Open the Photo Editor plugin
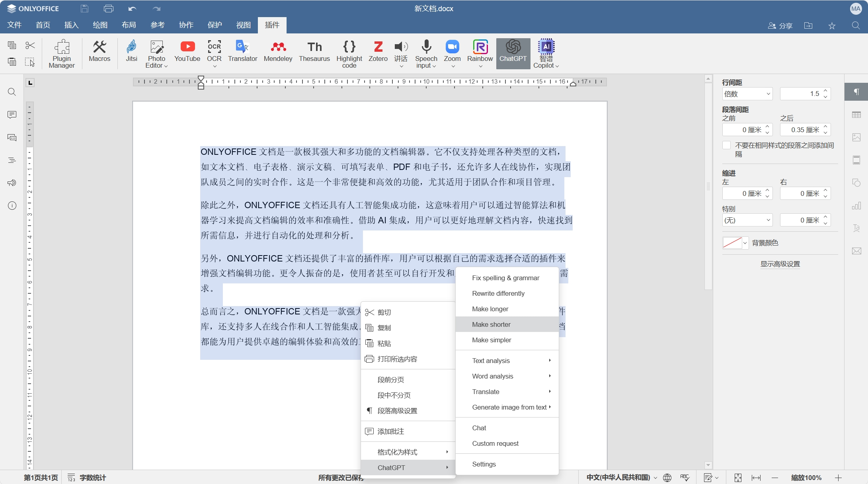 [156, 54]
